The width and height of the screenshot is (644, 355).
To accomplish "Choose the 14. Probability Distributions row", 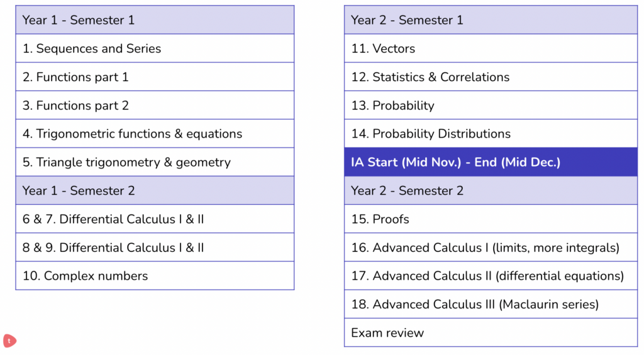I will [x=491, y=133].
